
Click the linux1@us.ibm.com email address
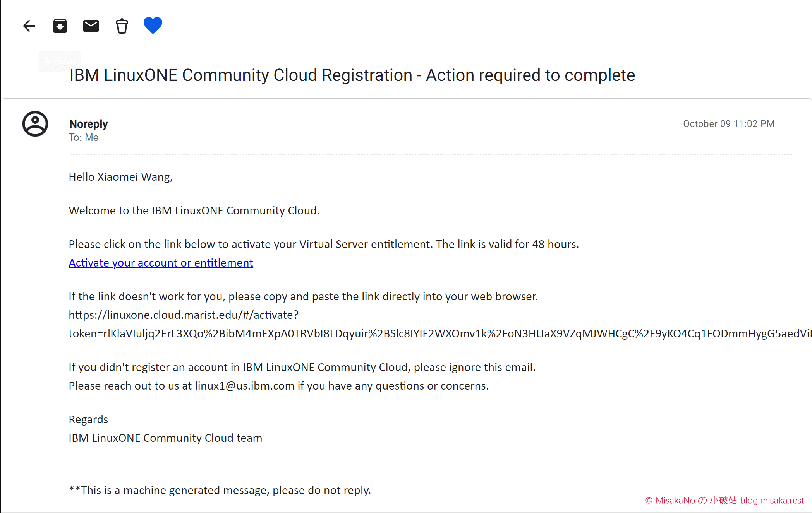pyautogui.click(x=244, y=386)
